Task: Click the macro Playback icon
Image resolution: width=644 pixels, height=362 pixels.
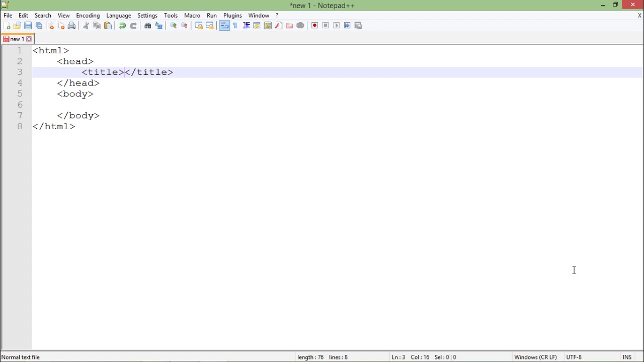Action: pyautogui.click(x=337, y=26)
